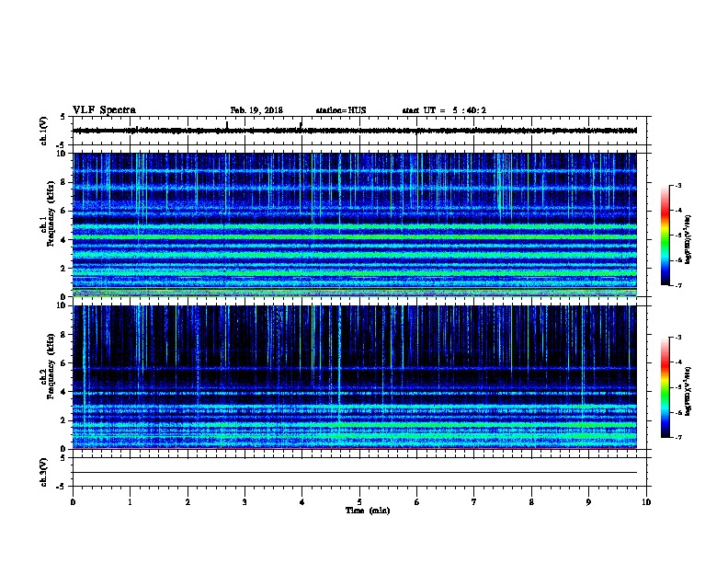This screenshot has height=563, width=728.
Task: Click the time axis tick label "5"
Action: click(x=359, y=502)
